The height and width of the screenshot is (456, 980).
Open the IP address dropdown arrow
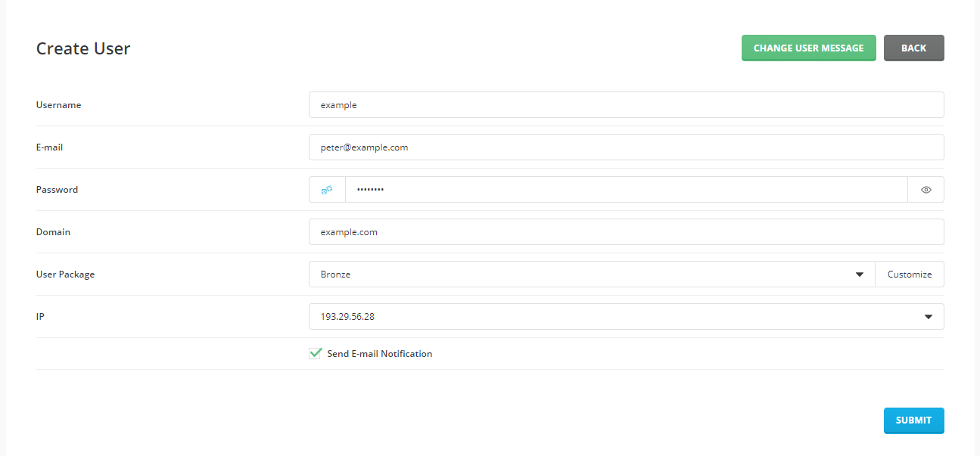[x=929, y=317]
